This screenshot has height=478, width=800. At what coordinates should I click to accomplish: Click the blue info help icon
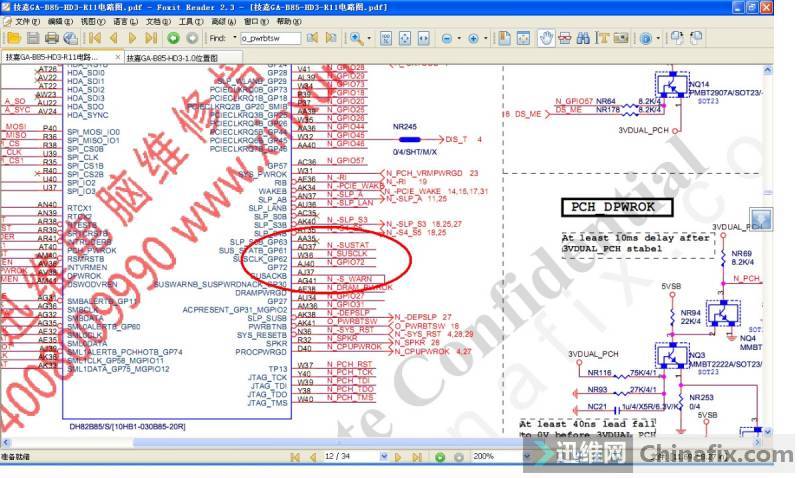[645, 39]
